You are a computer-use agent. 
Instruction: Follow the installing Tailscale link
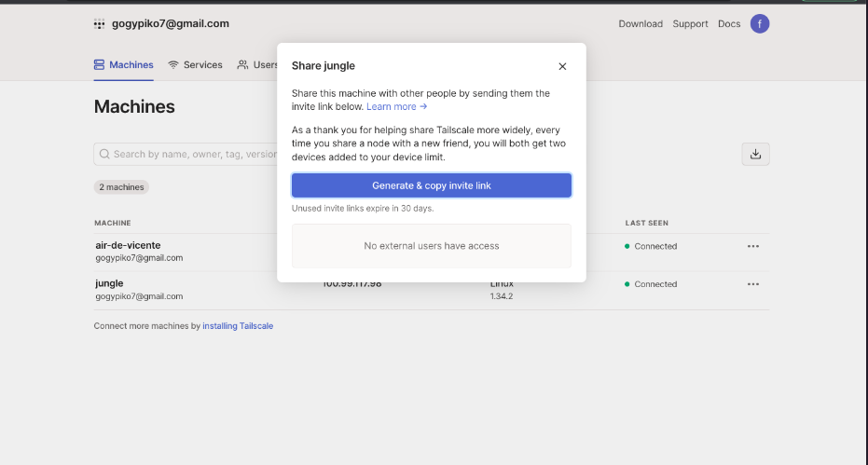238,326
